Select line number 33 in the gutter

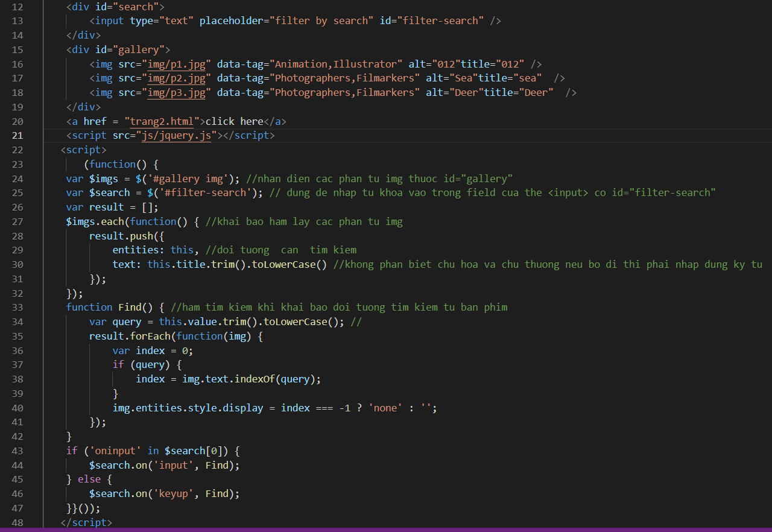click(x=17, y=307)
